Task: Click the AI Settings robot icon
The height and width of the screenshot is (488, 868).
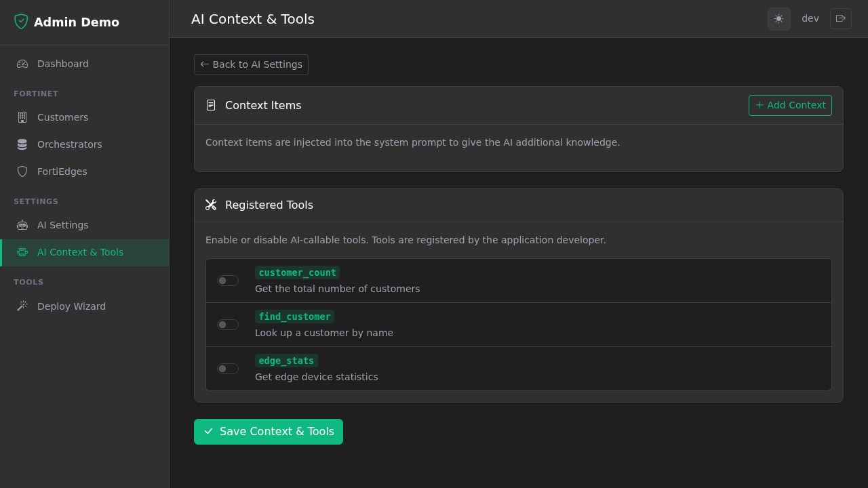Action: (22, 225)
